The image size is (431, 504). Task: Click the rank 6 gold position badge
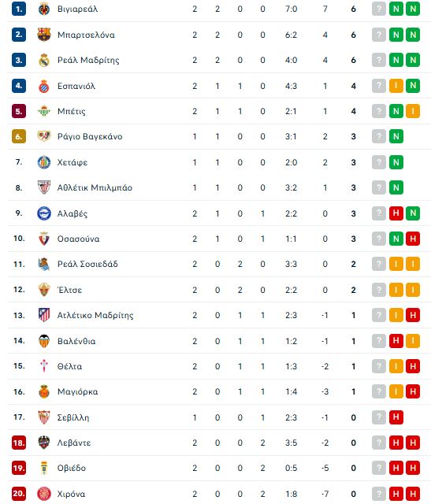coord(19,136)
